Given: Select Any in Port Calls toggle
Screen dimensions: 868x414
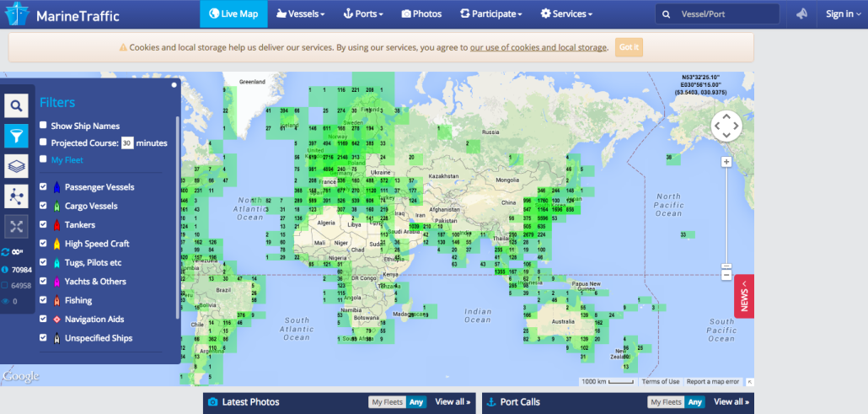Looking at the screenshot, I should pyautogui.click(x=694, y=402).
